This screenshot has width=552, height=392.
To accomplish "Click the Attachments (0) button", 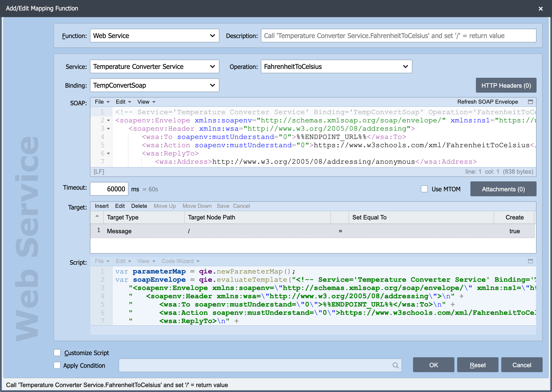I will tap(503, 189).
